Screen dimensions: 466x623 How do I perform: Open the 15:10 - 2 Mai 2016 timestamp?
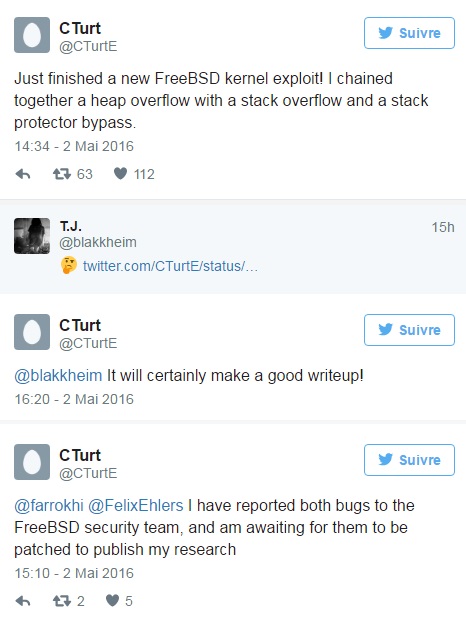(x=74, y=573)
